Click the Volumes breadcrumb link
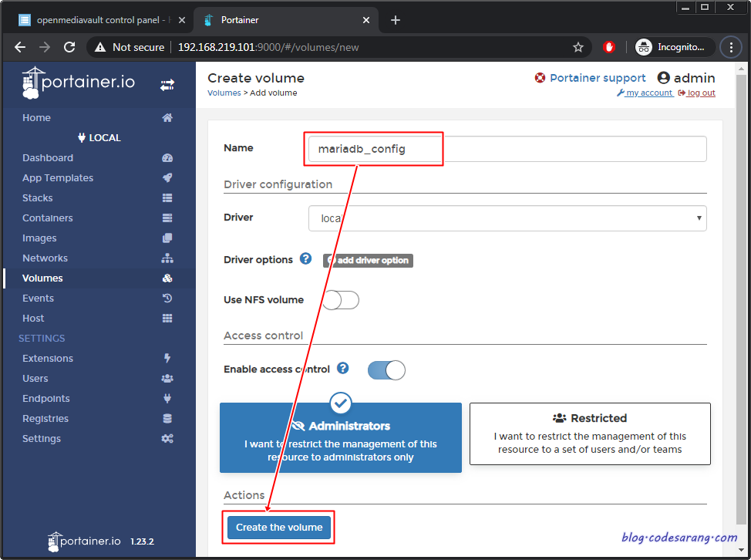 point(224,93)
